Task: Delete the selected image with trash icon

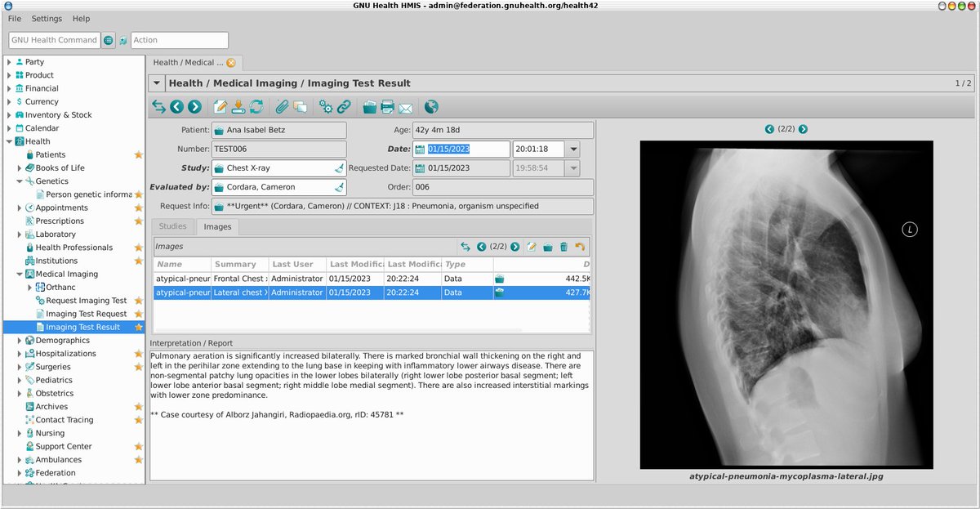Action: 563,246
